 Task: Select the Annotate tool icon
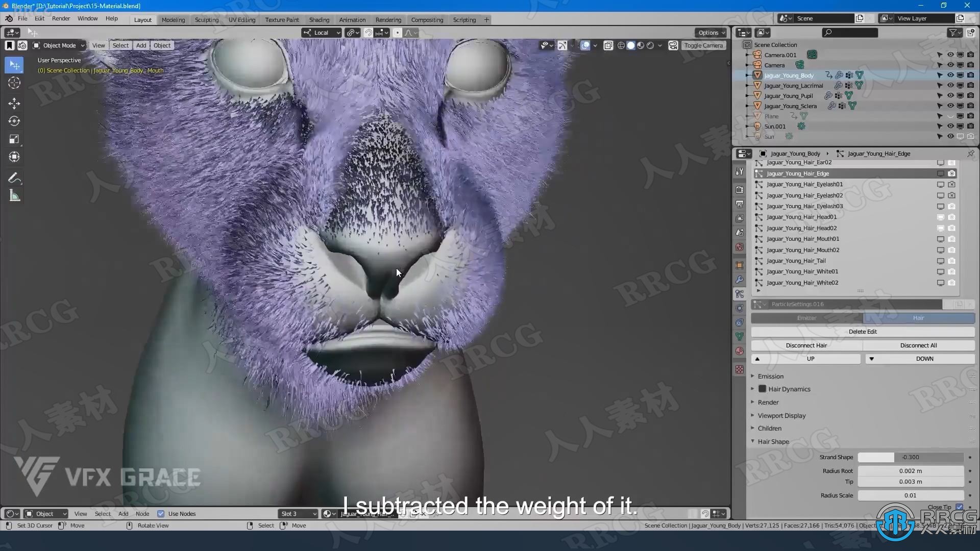[15, 177]
